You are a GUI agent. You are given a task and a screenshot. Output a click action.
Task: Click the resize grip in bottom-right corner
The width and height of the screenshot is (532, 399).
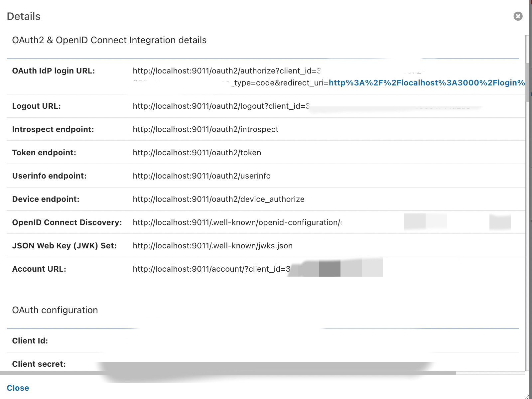tap(527, 396)
